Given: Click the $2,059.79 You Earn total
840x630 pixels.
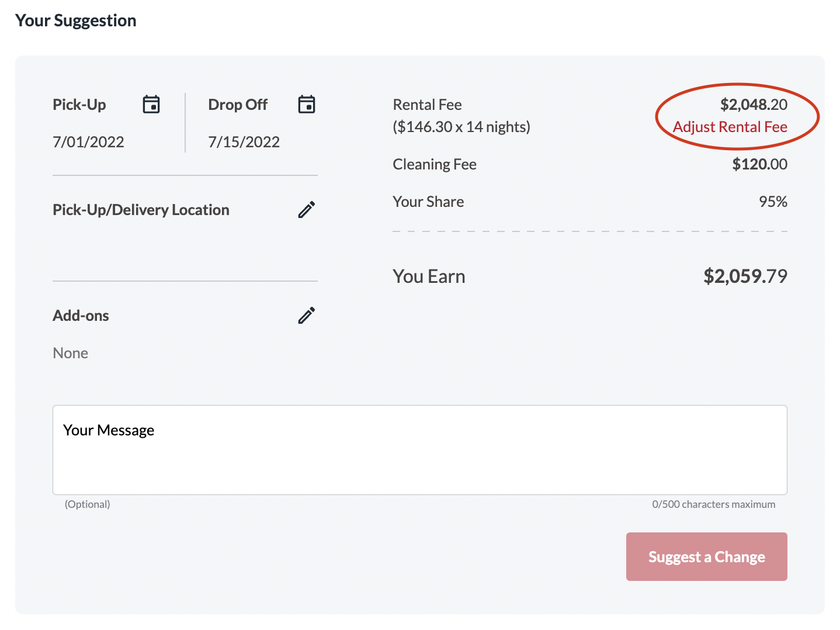Looking at the screenshot, I should (x=745, y=276).
